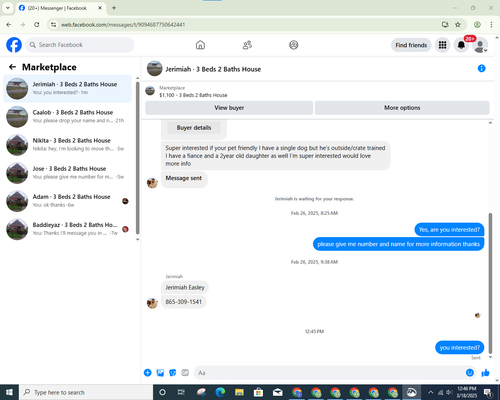Click the chat scrollbar
Screen dimensions: 500x400
click(x=490, y=283)
